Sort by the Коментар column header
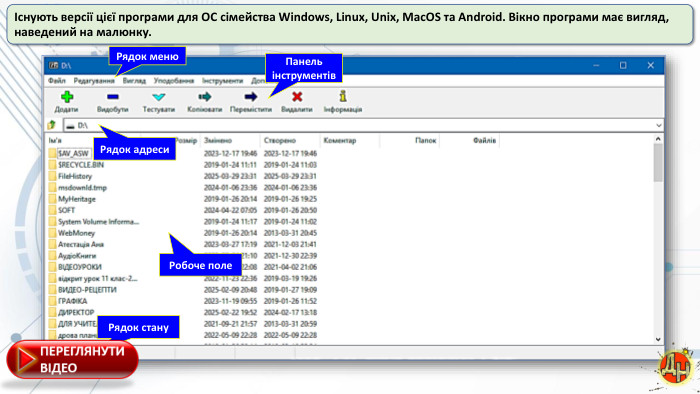Viewport: 700px width, 394px height. [x=340, y=141]
